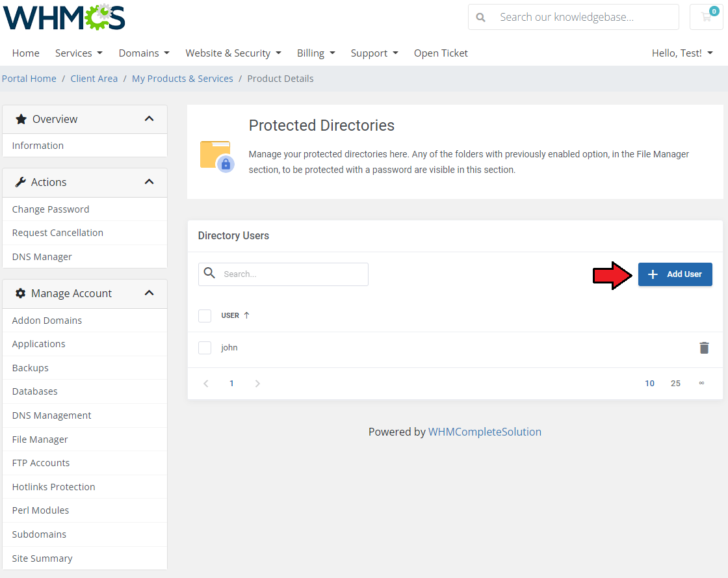Screen dimensions: 728x578
Task: Click the WHMCS logo
Action: coord(64,17)
